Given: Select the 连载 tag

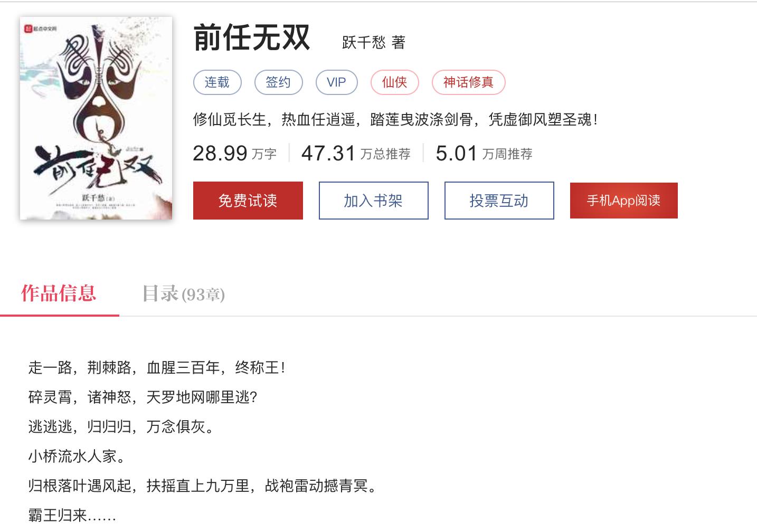Looking at the screenshot, I should click(217, 82).
